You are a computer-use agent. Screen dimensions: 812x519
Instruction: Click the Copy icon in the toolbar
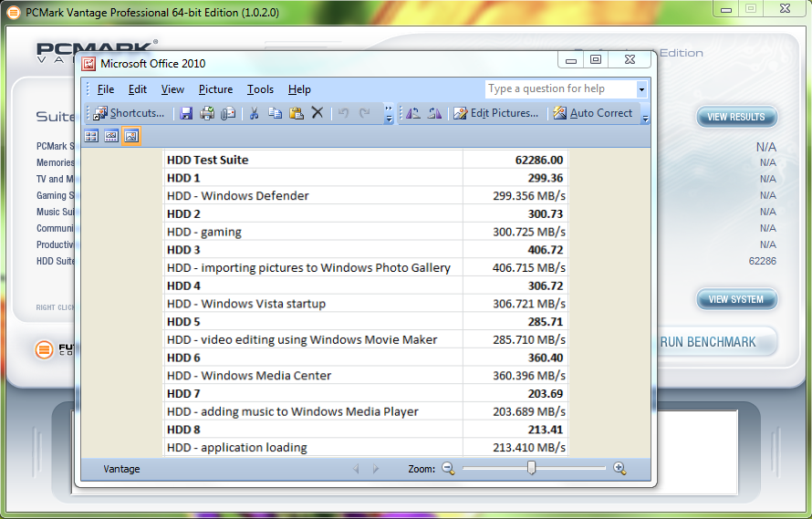(275, 113)
